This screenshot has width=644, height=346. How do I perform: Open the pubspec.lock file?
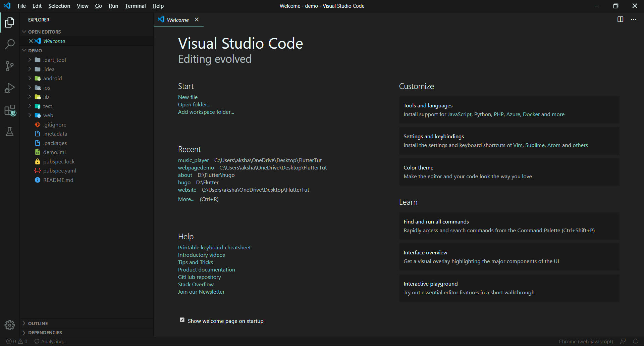(x=87, y=161)
